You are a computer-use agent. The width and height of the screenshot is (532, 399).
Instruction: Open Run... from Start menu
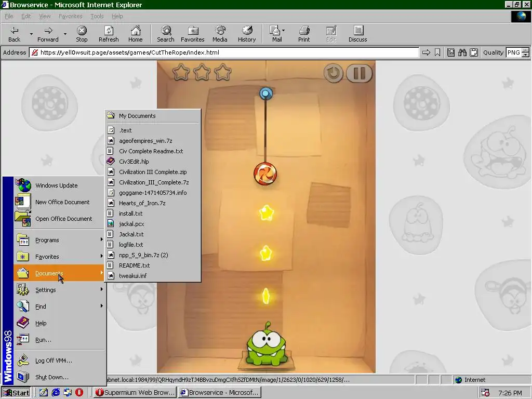(x=59, y=340)
